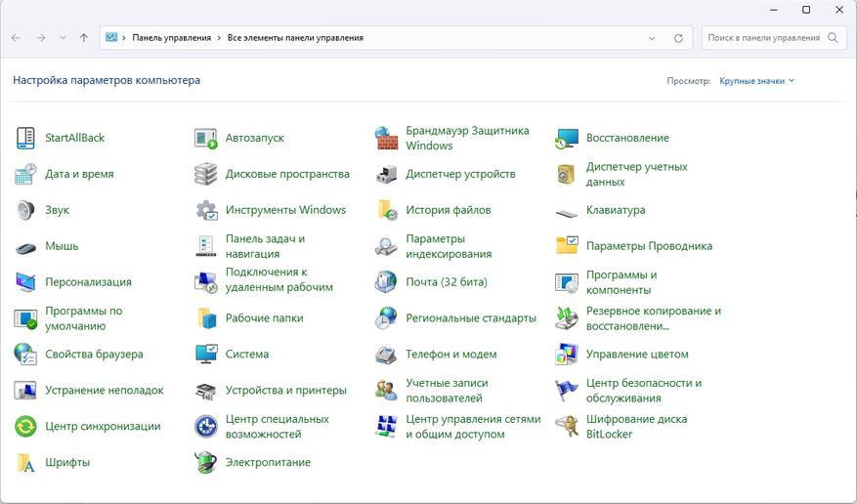Open the Управление цветом icon
The height and width of the screenshot is (504, 857).
point(567,355)
